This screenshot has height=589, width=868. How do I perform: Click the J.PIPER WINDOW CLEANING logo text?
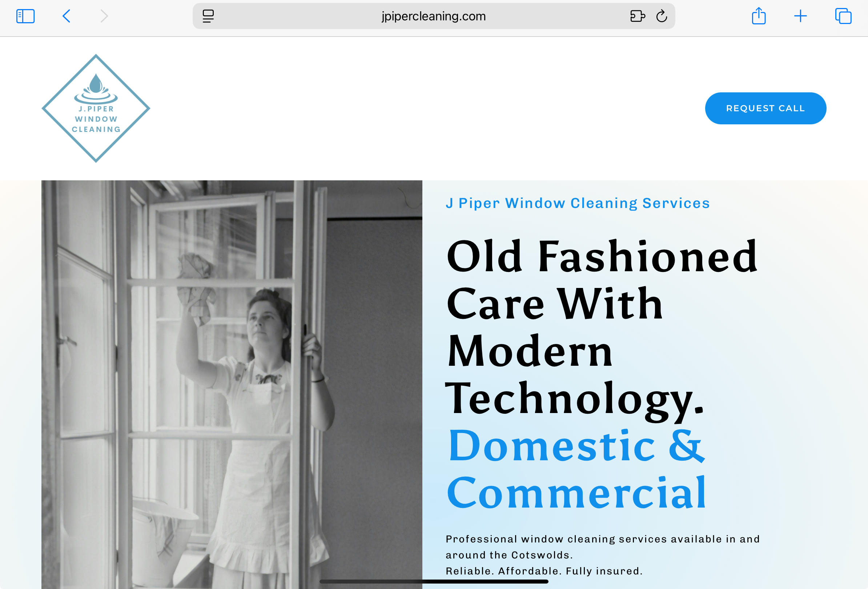pyautogui.click(x=96, y=119)
